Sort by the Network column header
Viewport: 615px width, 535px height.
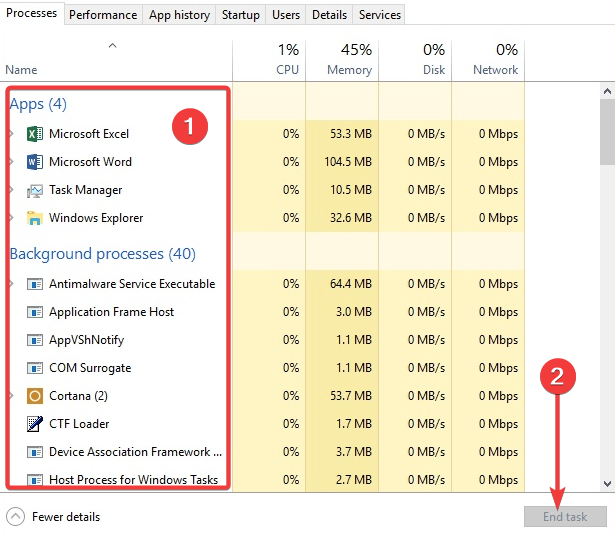(x=488, y=60)
